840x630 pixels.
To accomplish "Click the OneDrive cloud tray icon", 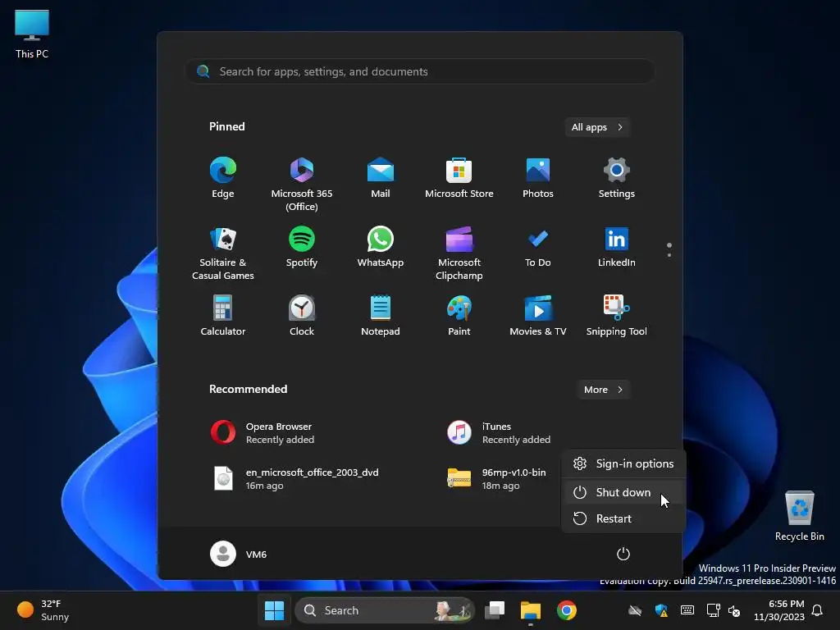I will point(635,610).
